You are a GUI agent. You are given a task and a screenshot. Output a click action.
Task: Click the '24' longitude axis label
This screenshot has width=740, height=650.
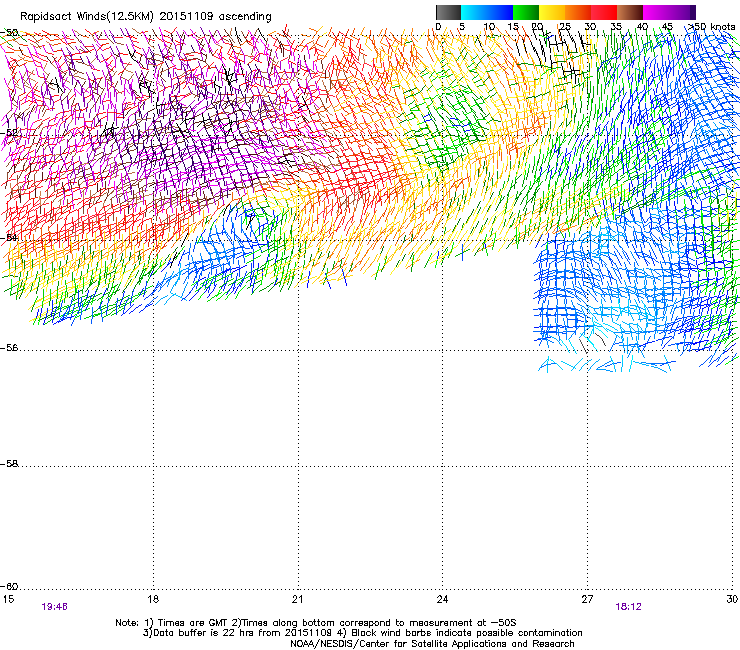pyautogui.click(x=442, y=599)
